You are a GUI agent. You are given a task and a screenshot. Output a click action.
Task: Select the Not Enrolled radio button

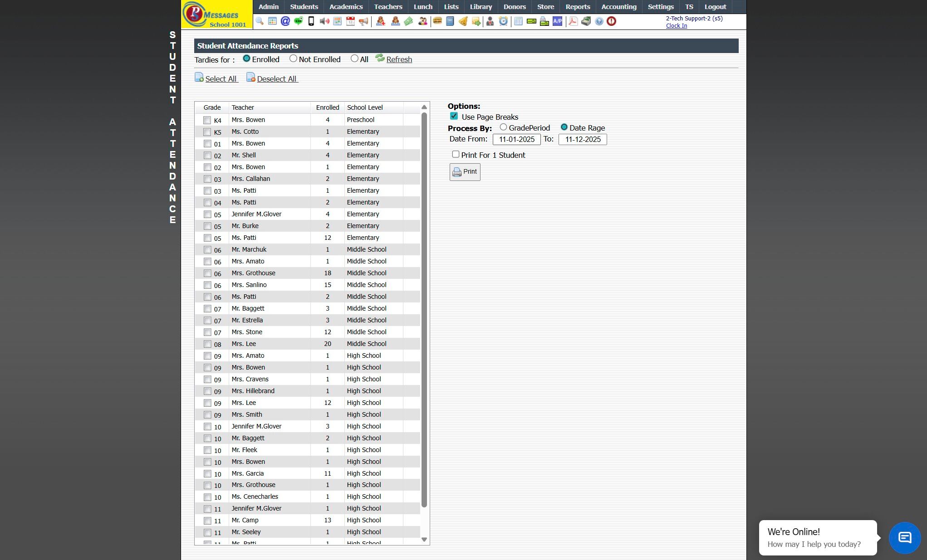tap(293, 59)
